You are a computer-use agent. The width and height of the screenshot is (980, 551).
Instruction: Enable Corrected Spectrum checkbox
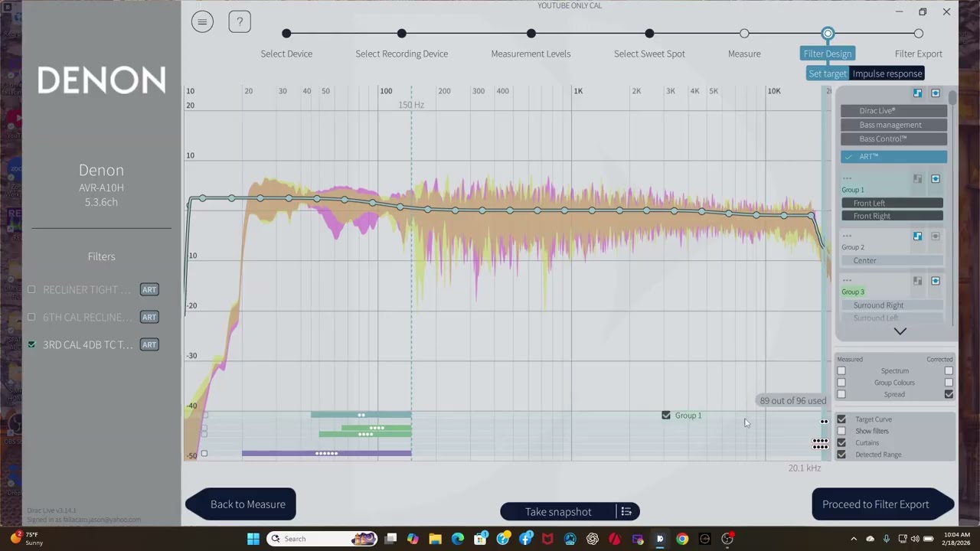[x=949, y=370]
